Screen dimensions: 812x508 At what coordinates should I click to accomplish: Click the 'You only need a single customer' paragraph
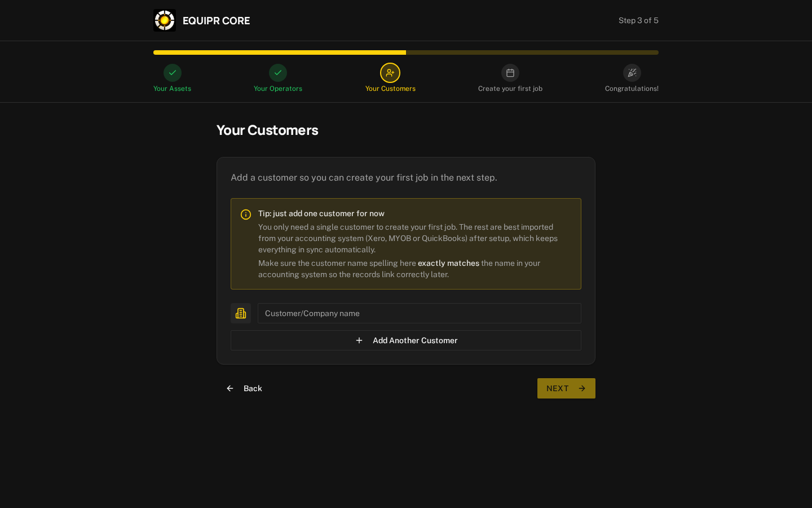tap(408, 238)
